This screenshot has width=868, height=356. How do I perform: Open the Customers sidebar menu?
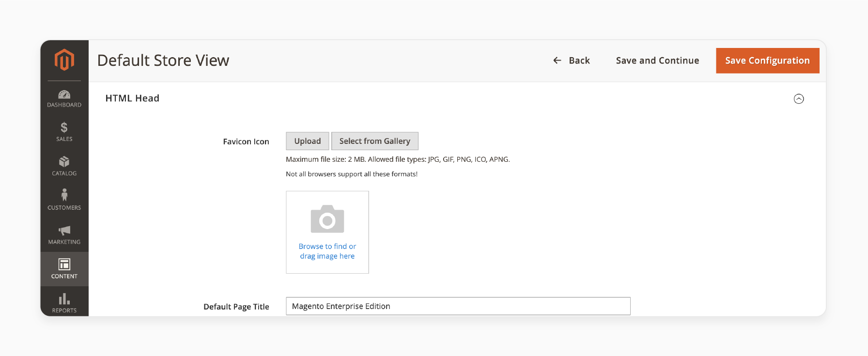click(64, 201)
